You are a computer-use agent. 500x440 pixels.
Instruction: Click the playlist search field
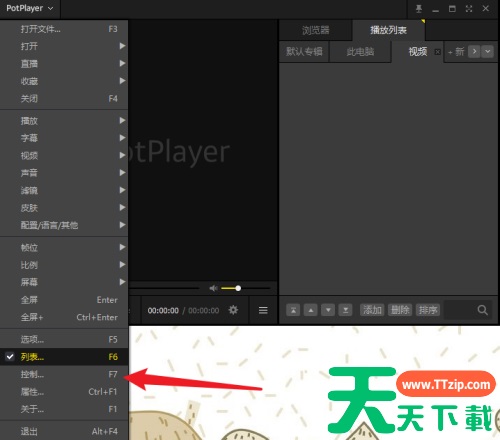tap(467, 310)
